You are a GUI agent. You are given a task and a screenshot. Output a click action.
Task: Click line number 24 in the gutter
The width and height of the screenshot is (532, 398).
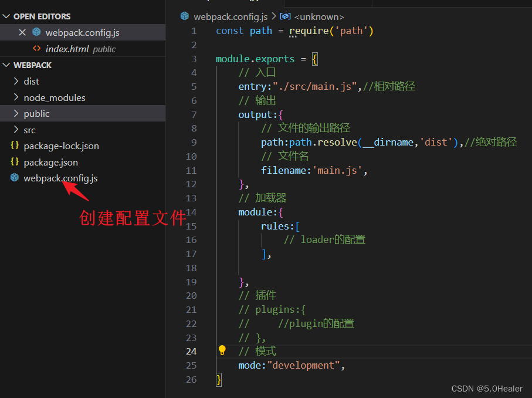click(191, 351)
